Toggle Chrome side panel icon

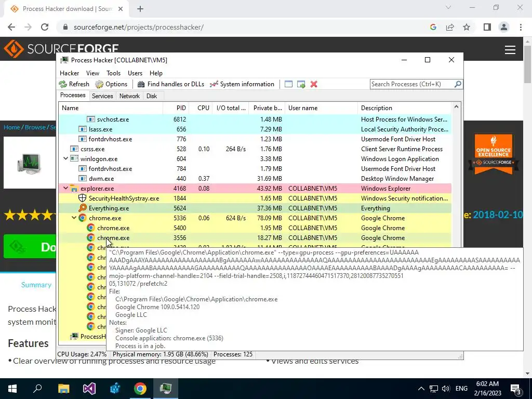click(x=487, y=27)
